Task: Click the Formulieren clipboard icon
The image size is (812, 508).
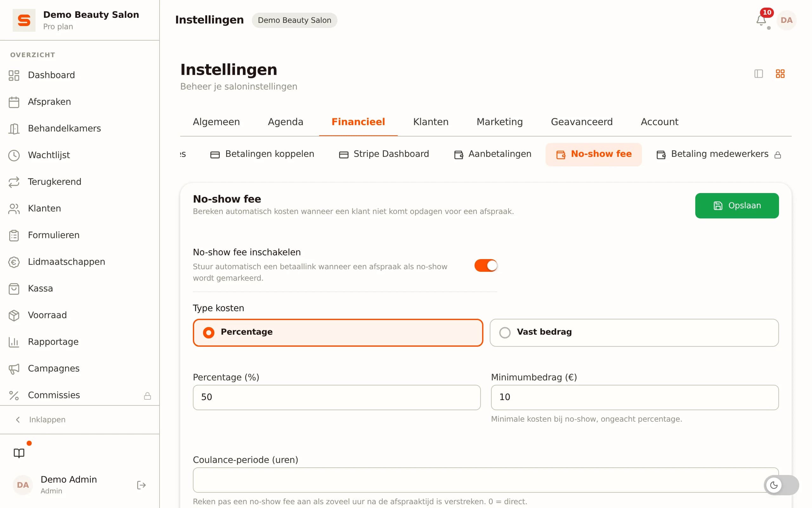Action: [x=14, y=235]
